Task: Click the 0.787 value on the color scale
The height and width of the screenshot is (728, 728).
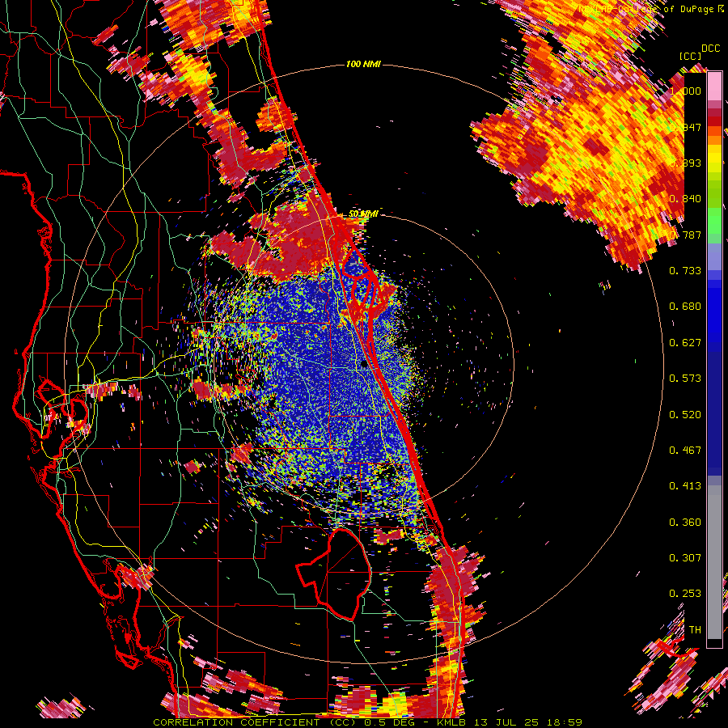Action: click(685, 235)
